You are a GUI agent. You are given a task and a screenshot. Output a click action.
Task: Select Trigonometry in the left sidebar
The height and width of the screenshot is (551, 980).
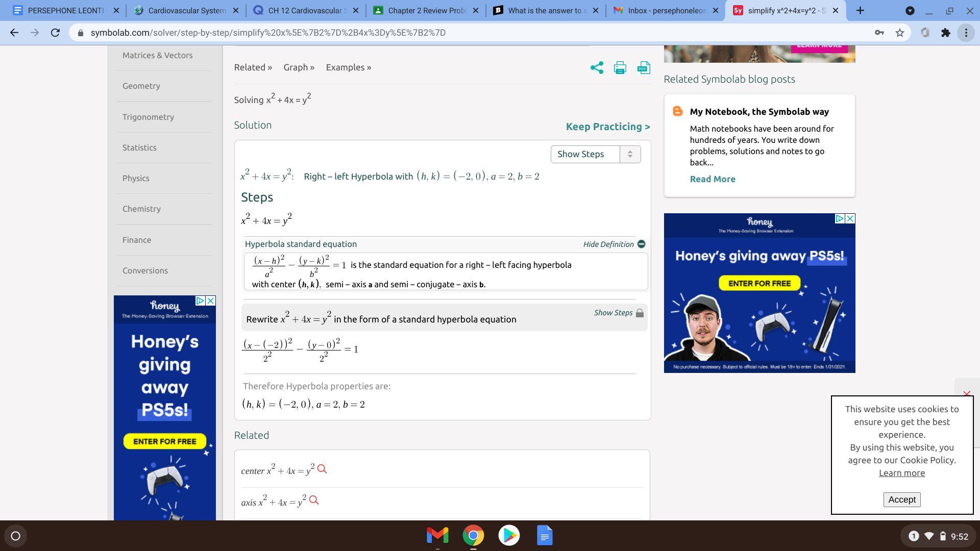pos(148,117)
